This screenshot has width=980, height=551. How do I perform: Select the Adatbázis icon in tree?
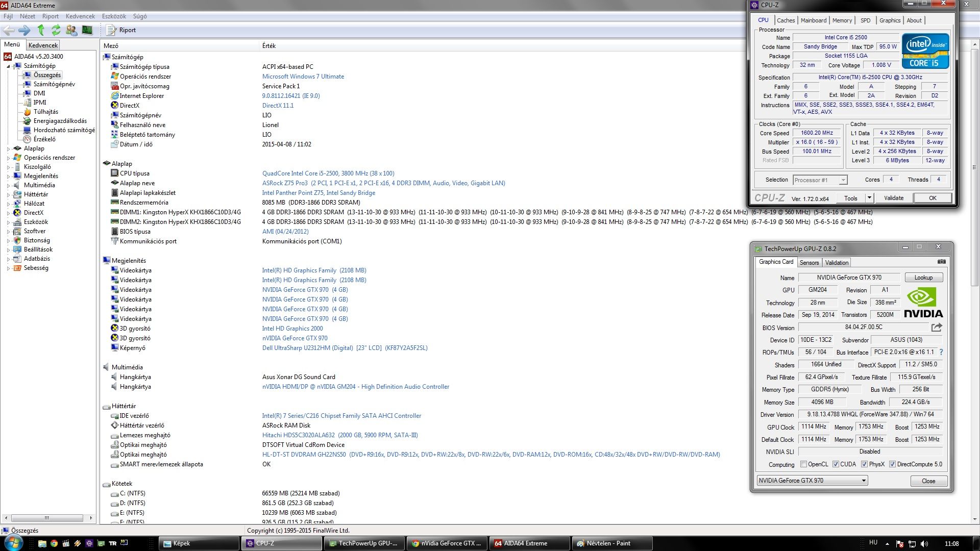pyautogui.click(x=17, y=259)
